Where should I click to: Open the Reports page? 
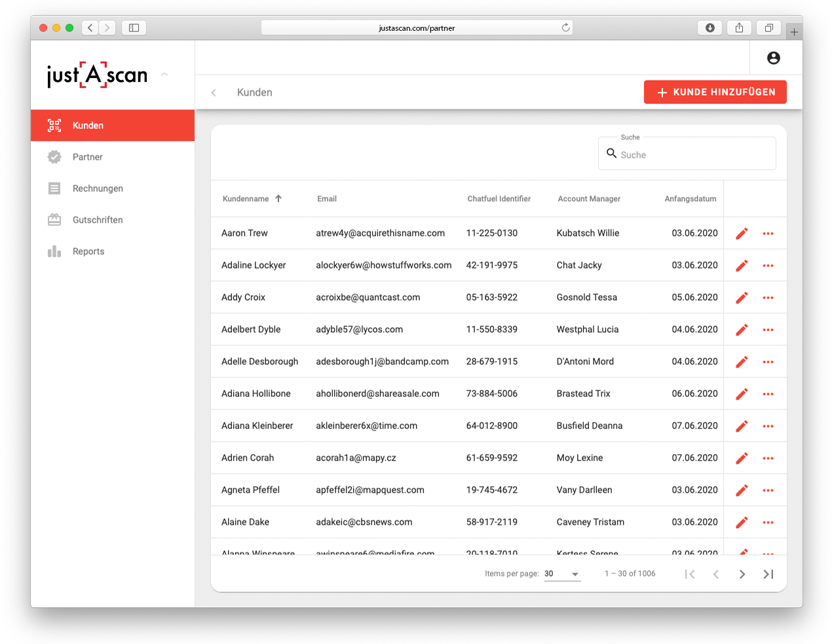[88, 252]
